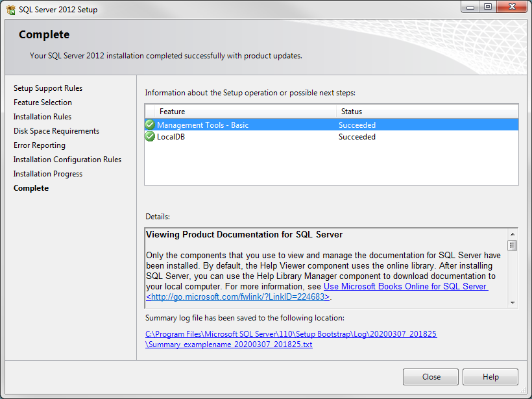Click the Installation Configuration Rules step
This screenshot has height=399, width=532.
pyautogui.click(x=67, y=160)
